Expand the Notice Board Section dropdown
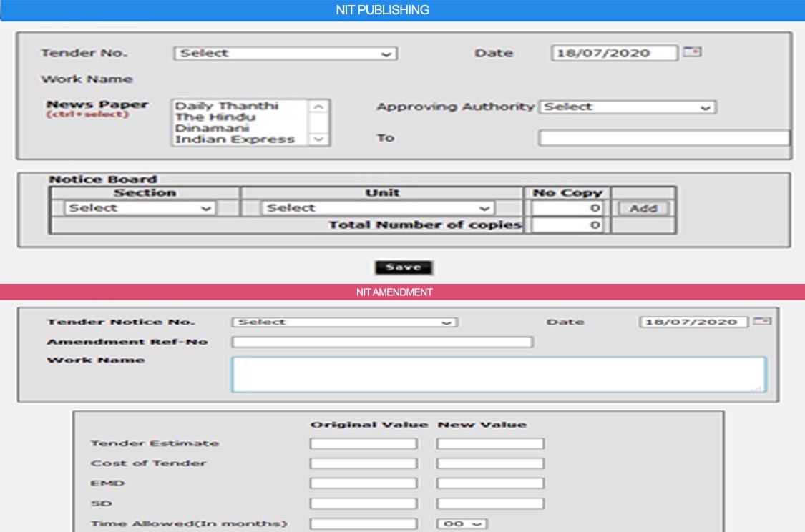 (x=140, y=208)
